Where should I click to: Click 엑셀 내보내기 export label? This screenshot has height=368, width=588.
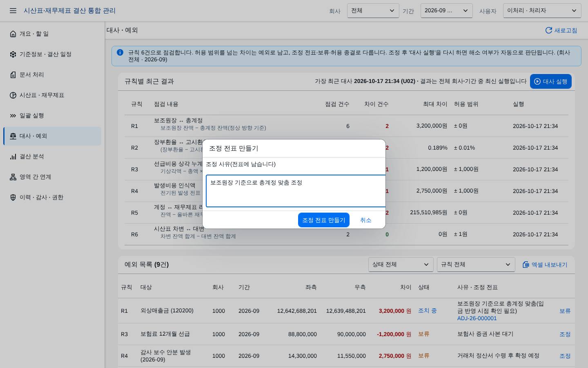point(549,265)
